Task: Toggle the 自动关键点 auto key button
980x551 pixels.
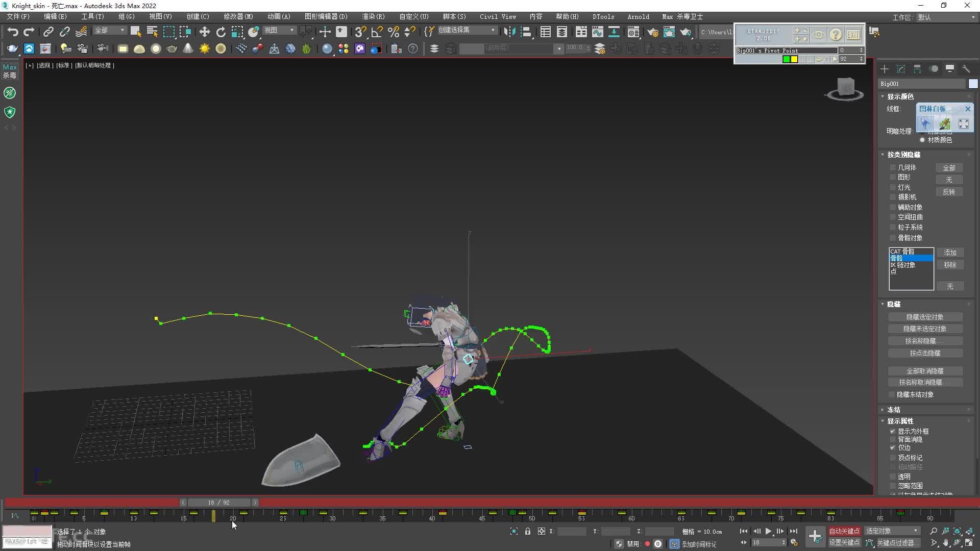Action: click(844, 531)
